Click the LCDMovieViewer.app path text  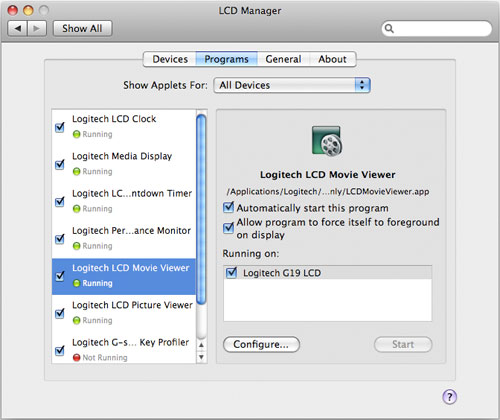(328, 192)
